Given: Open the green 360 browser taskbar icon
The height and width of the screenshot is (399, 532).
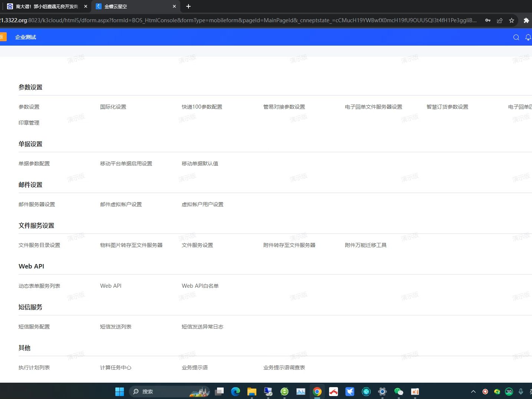Looking at the screenshot, I should coord(285,392).
